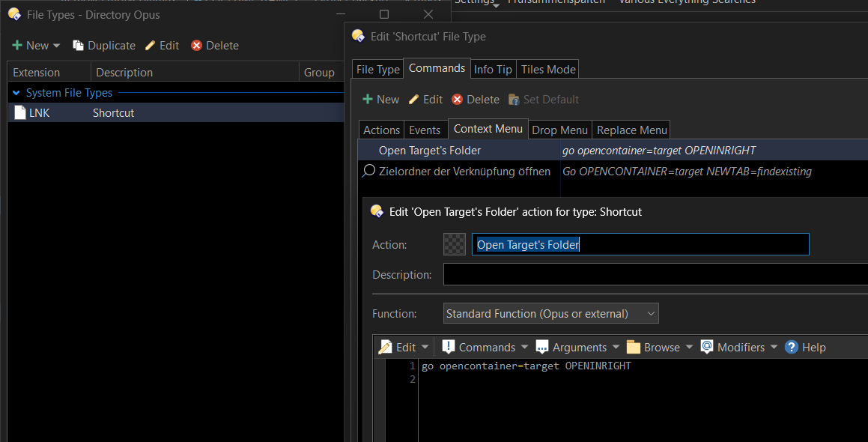Open the editor toolbar Edit dropdown
This screenshot has width=868, height=442.
[x=404, y=347]
